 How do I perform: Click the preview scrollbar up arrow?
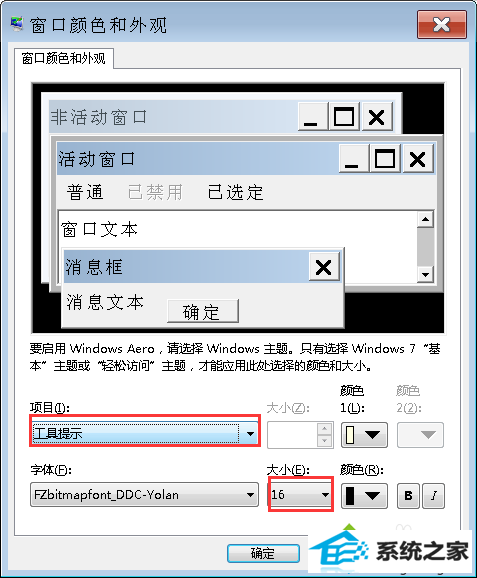pos(425,220)
